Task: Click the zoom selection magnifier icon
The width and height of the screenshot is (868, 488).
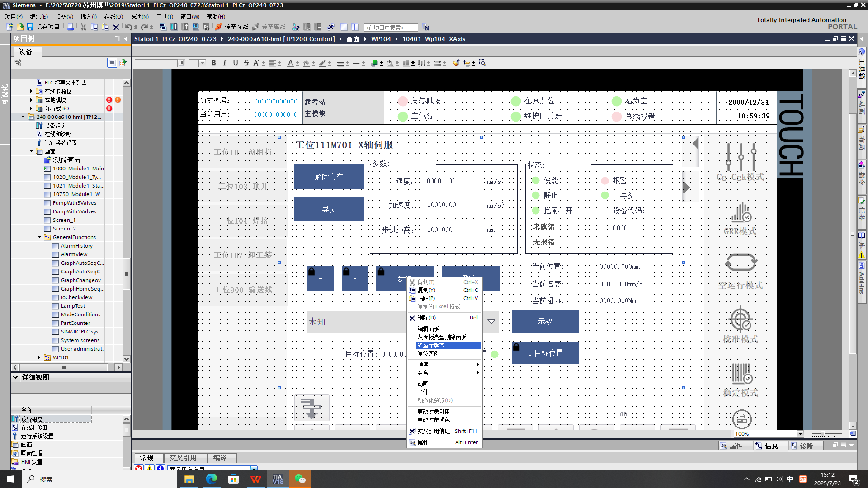Action: [x=482, y=63]
